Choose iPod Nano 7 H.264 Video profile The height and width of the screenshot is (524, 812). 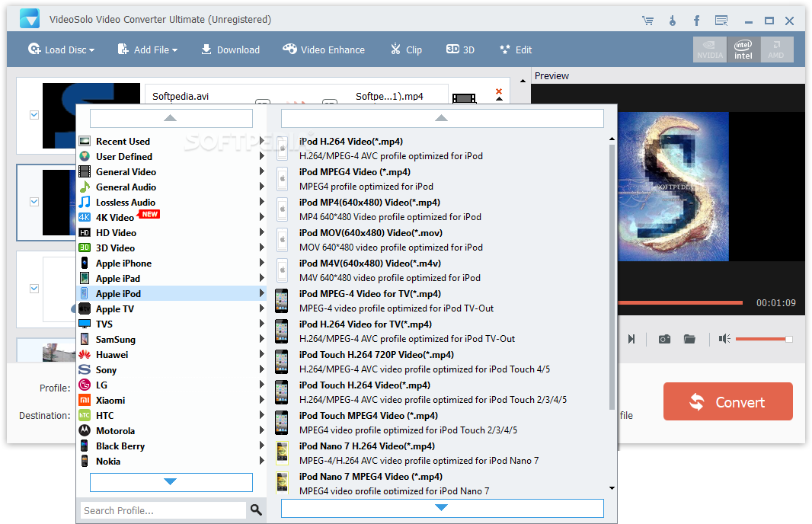click(x=442, y=454)
